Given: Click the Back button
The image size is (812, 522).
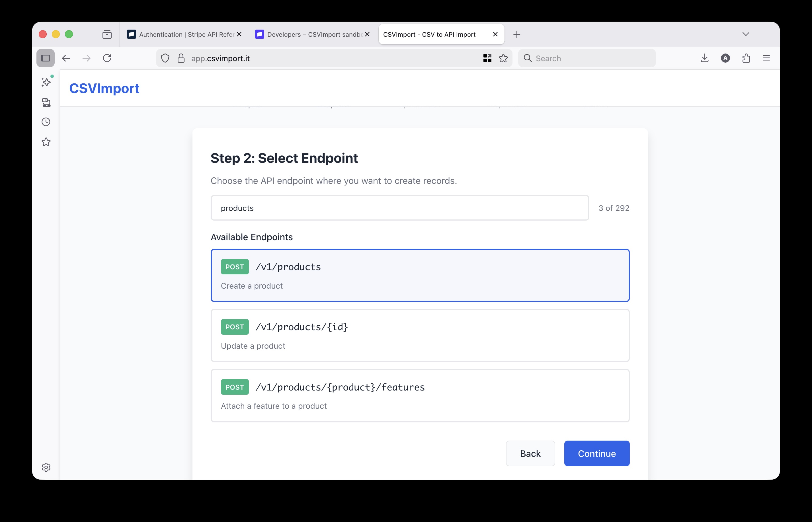Looking at the screenshot, I should (530, 453).
